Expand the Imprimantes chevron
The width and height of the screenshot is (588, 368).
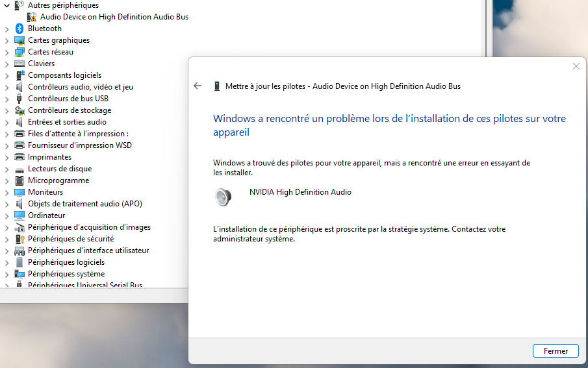coord(6,158)
